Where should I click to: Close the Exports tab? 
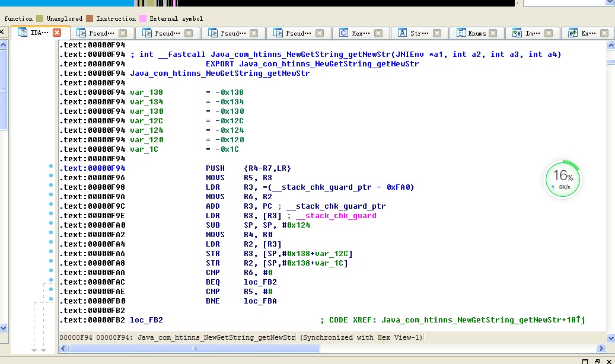[604, 33]
